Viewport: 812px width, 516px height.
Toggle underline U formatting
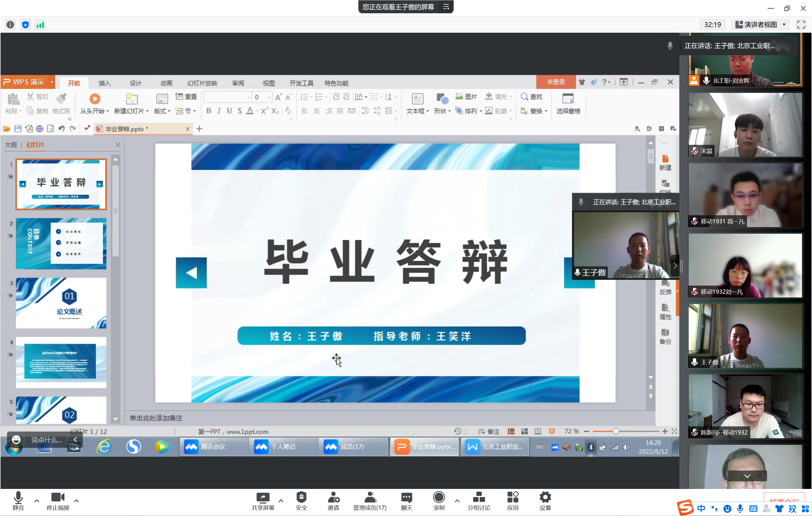pos(229,111)
